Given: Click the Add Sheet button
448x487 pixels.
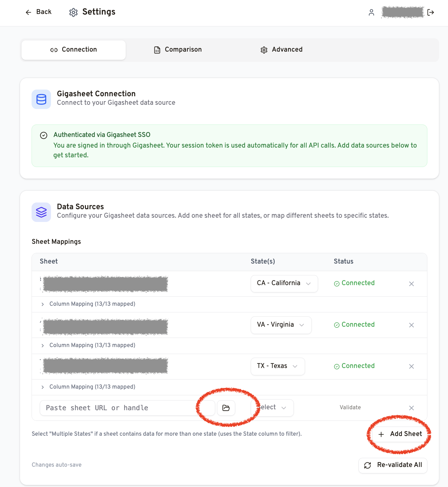Looking at the screenshot, I should pyautogui.click(x=400, y=434).
